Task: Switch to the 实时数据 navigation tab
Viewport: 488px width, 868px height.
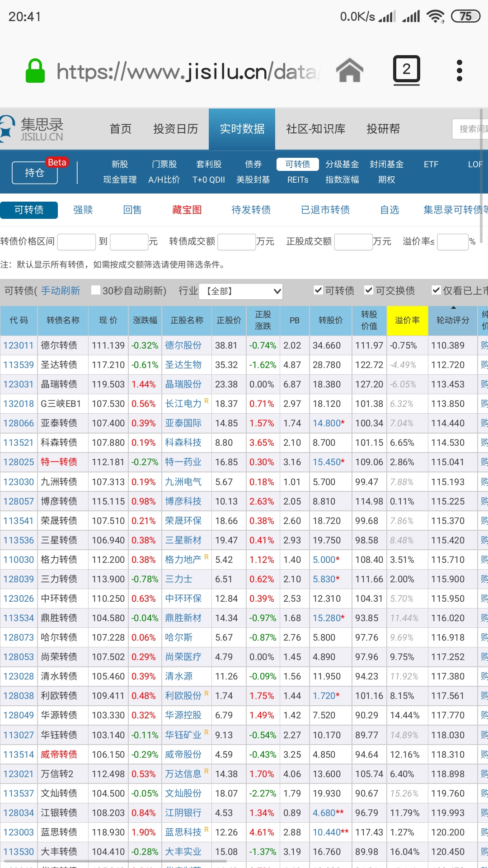Action: tap(242, 129)
